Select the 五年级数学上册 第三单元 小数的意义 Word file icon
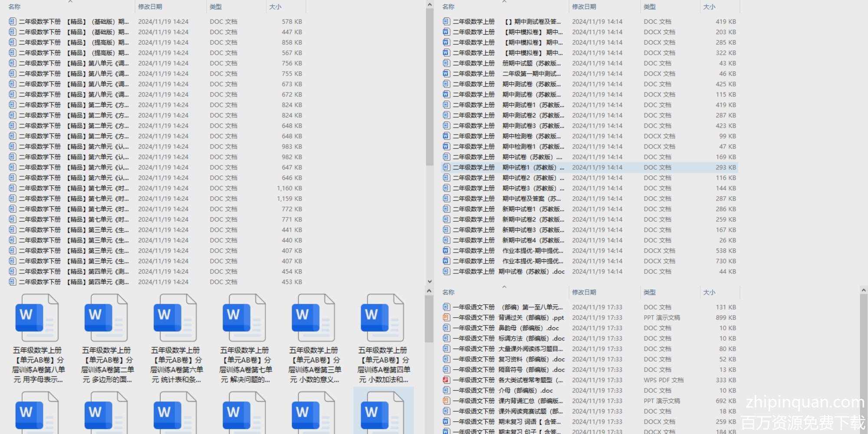Viewport: 868px width, 434px height. coord(313,318)
